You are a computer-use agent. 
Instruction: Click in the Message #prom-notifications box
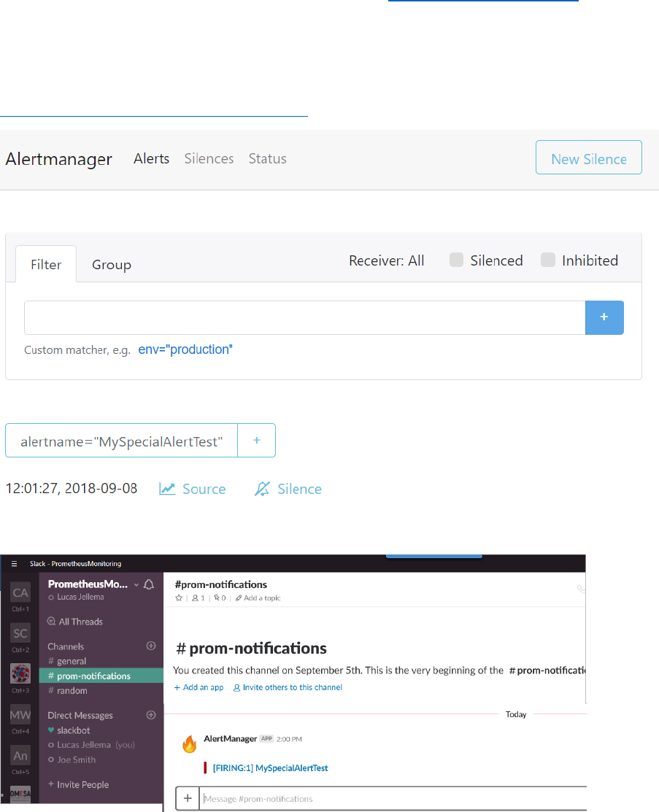coord(394,799)
